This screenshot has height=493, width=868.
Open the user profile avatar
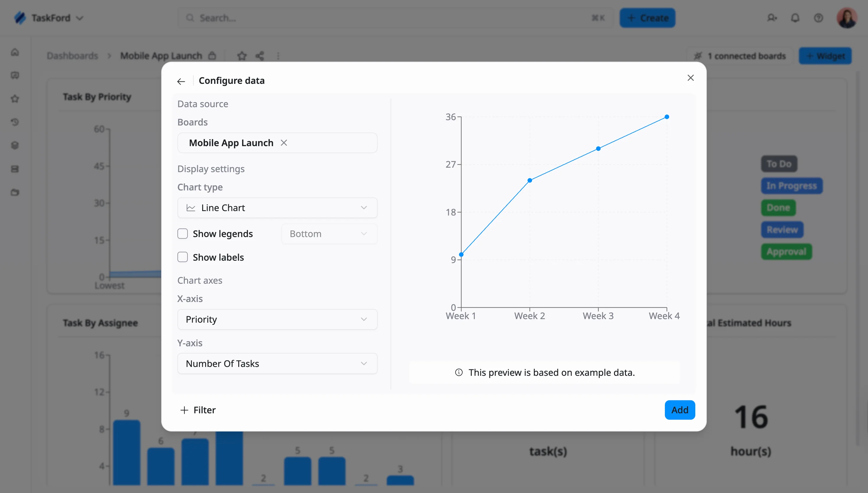847,18
